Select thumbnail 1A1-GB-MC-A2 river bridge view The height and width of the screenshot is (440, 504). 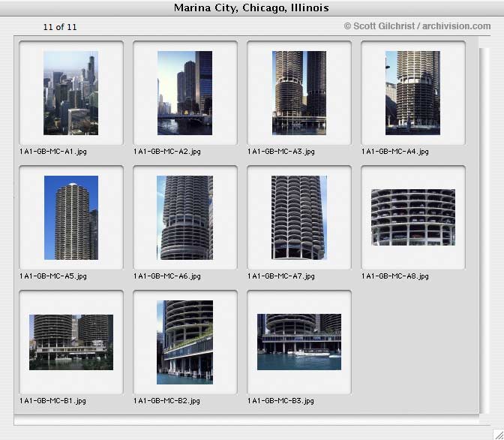184,93
